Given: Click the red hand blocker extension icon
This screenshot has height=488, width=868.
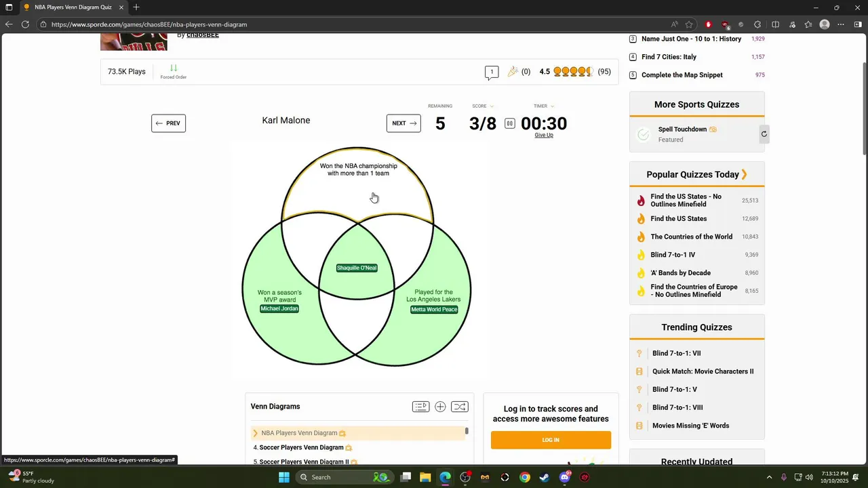Looking at the screenshot, I should coord(709,24).
